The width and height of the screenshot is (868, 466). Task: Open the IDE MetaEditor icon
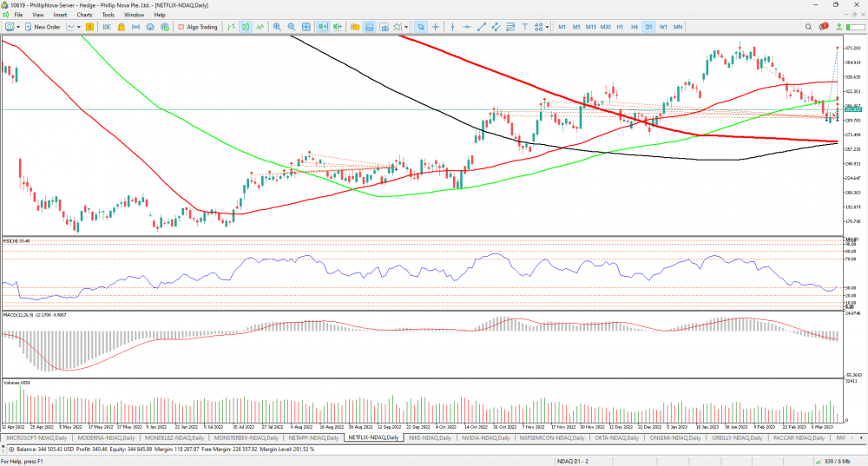(x=107, y=27)
